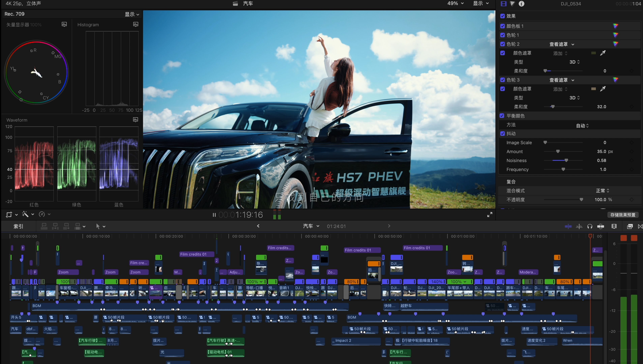Image resolution: width=643 pixels, height=364 pixels.
Task: Open color editor for 色轮 2
Action: pos(616,44)
